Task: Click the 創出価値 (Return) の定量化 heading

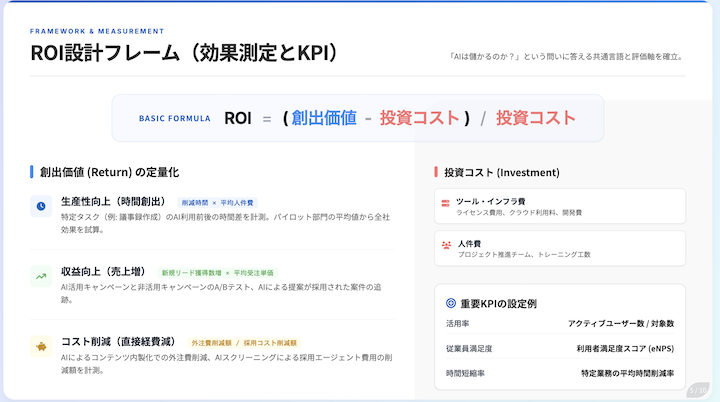Action: click(109, 172)
